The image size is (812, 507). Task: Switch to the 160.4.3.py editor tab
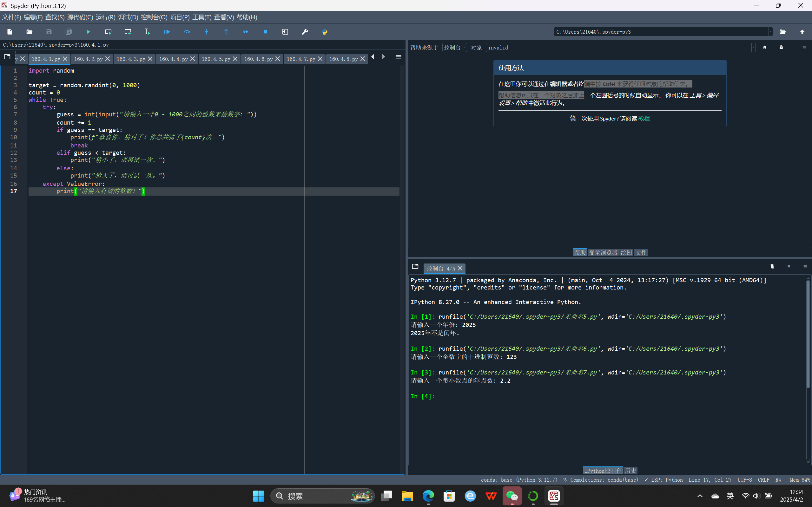131,59
